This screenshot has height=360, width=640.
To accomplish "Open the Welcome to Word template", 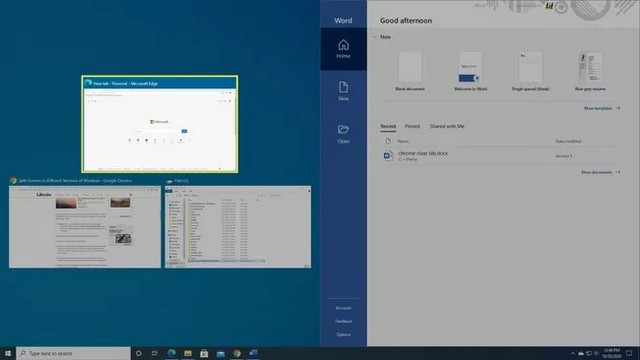I will (x=470, y=71).
